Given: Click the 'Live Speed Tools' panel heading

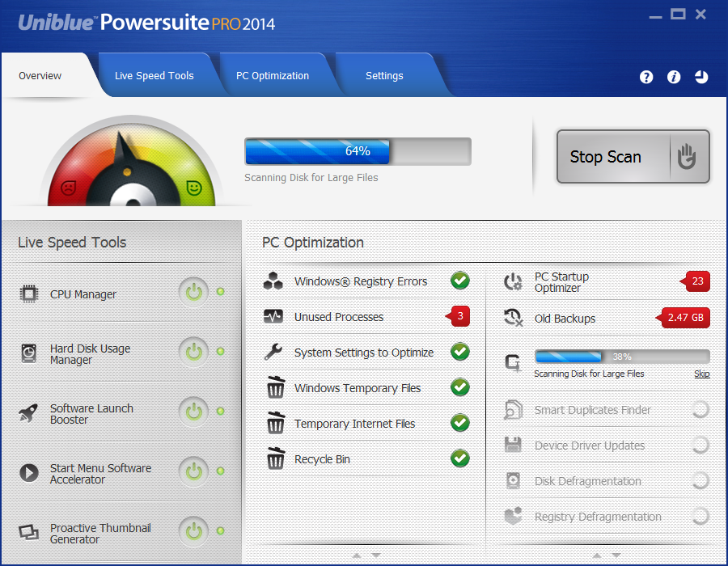Looking at the screenshot, I should 72,243.
